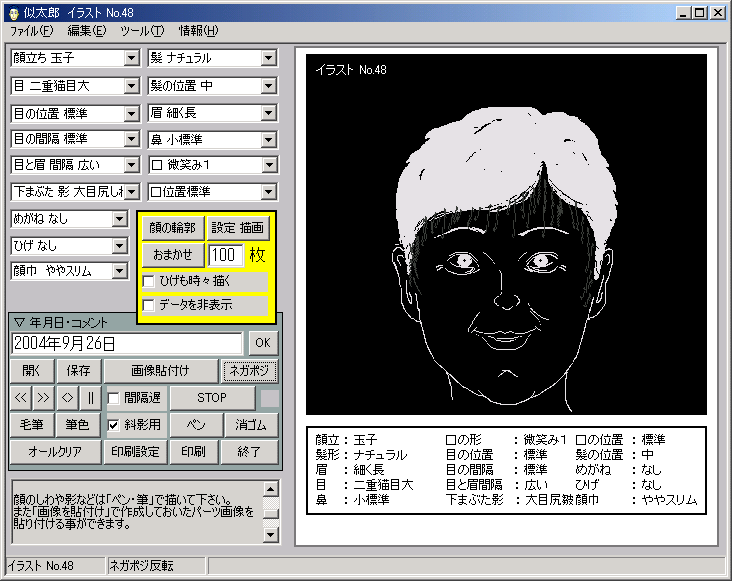Click the STOP button
Screen dimensions: 732x581
[x=212, y=398]
